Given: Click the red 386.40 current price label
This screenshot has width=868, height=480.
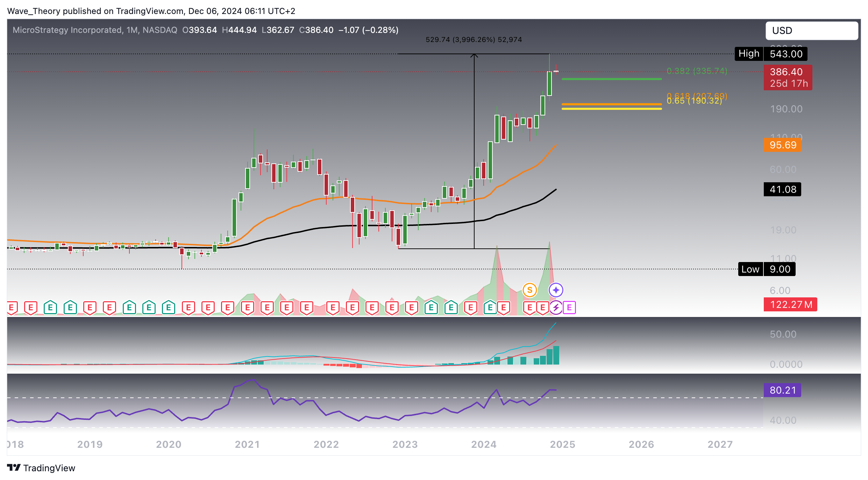Looking at the screenshot, I should point(788,78).
